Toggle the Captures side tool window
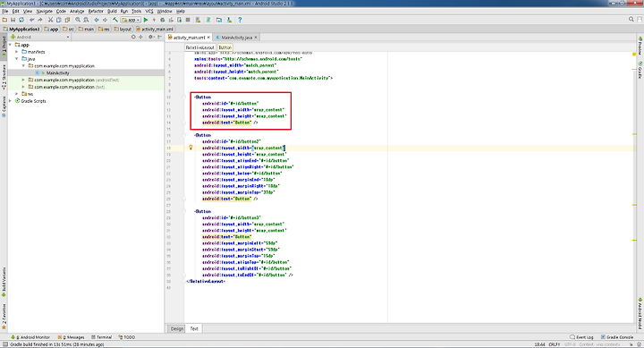644x348 pixels. [x=4, y=106]
